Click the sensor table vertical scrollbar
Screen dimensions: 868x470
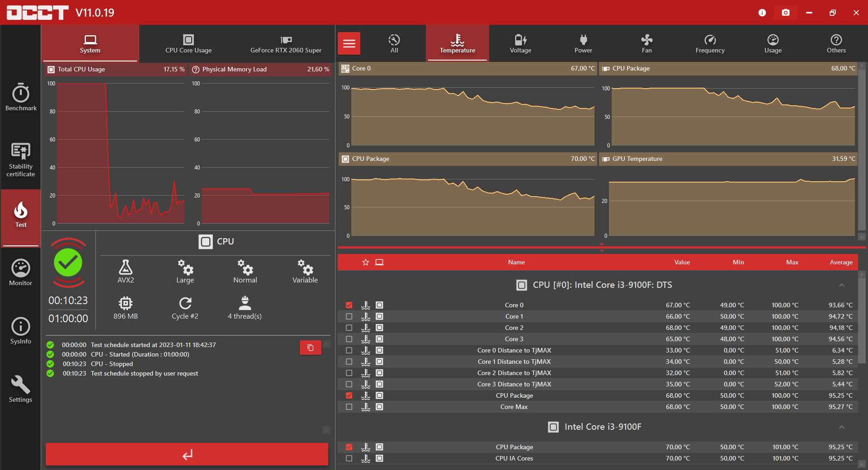[x=862, y=321]
